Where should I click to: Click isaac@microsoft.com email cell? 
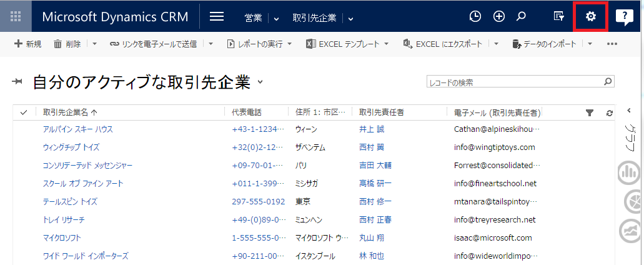pos(493,238)
